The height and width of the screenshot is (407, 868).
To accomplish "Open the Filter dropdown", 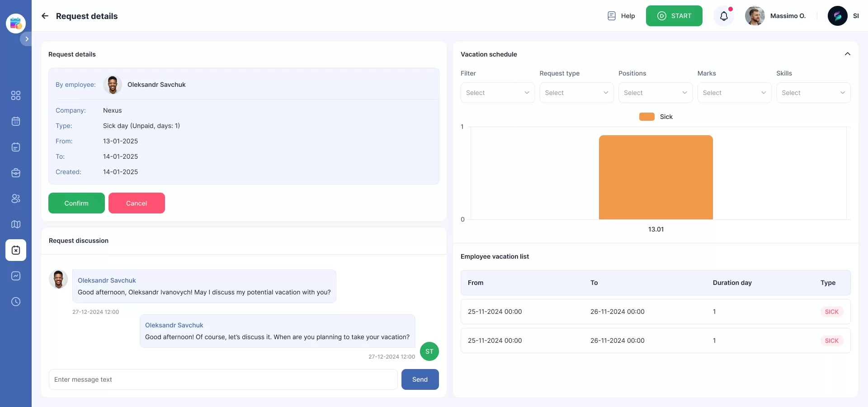I will pos(497,93).
